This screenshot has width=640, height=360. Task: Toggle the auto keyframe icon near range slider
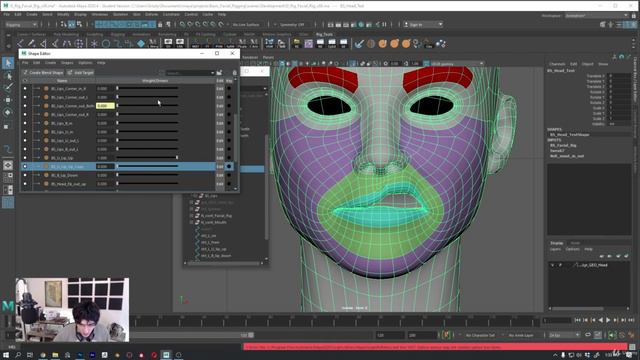[x=446, y=335]
